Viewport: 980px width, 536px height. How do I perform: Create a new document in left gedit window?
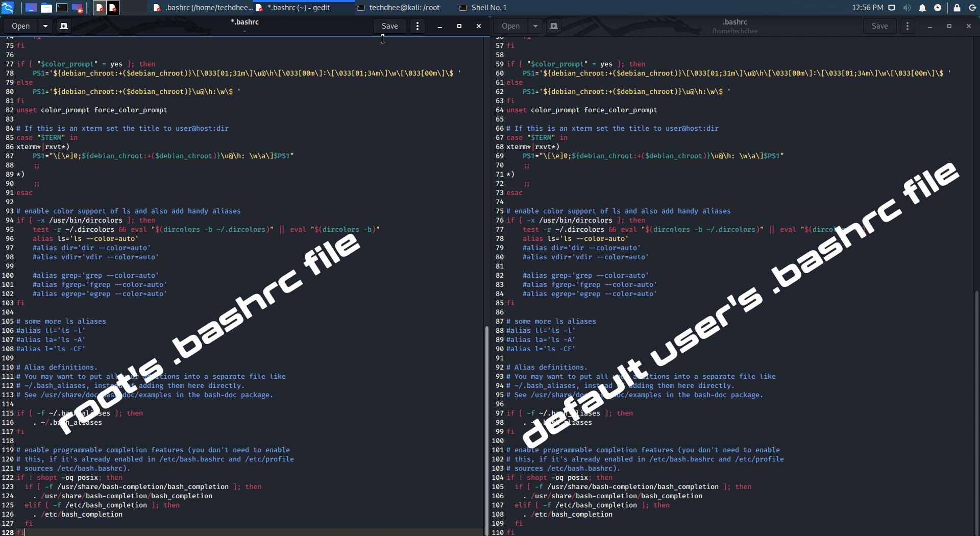point(64,26)
